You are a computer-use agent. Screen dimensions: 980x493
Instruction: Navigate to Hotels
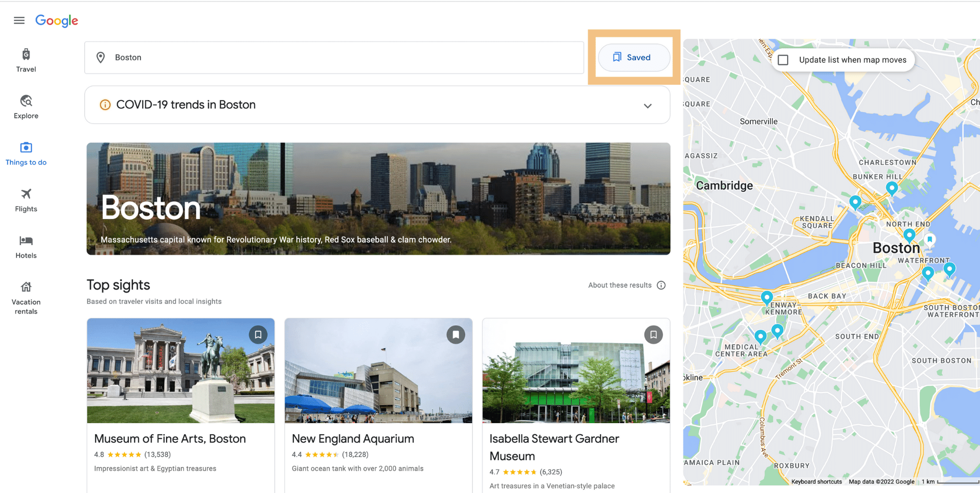point(26,246)
